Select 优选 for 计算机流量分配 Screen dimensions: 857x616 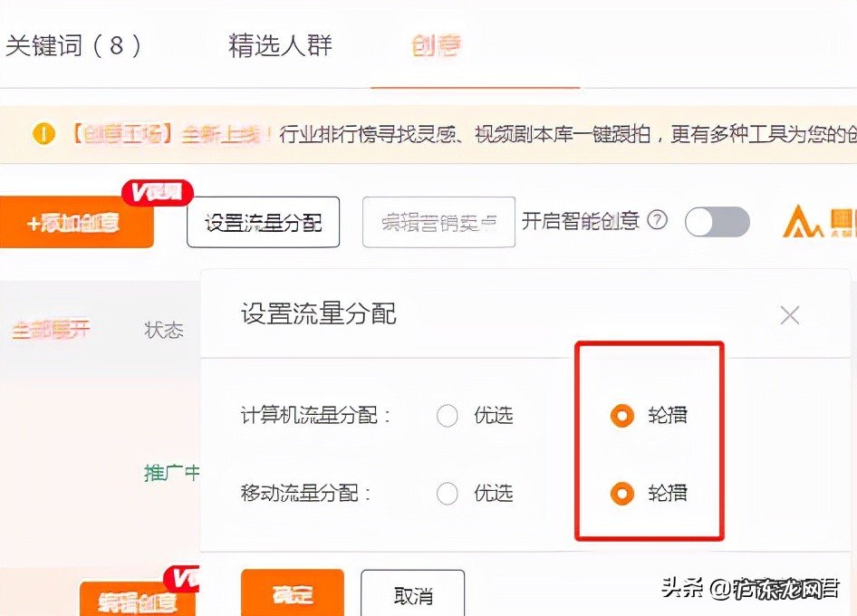(447, 415)
